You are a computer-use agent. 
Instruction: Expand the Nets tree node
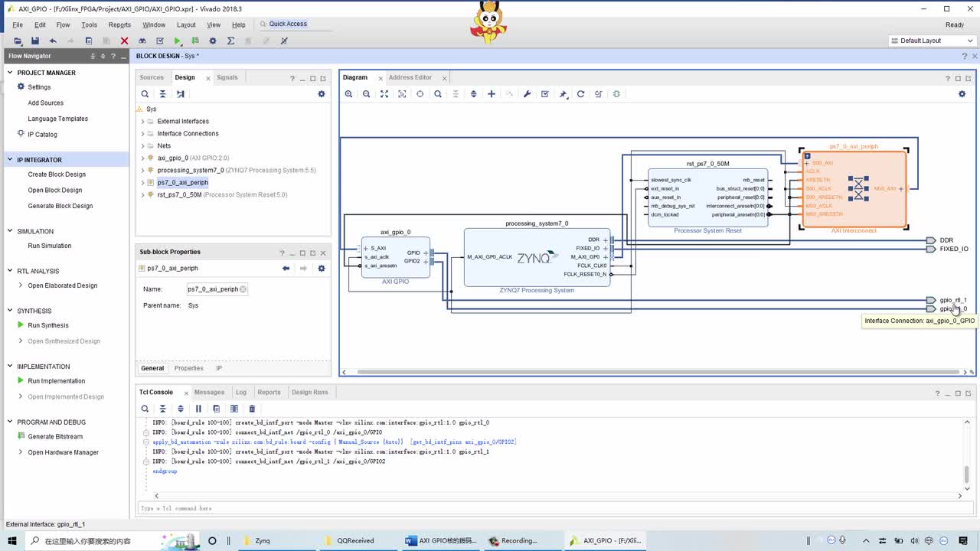[x=142, y=146]
